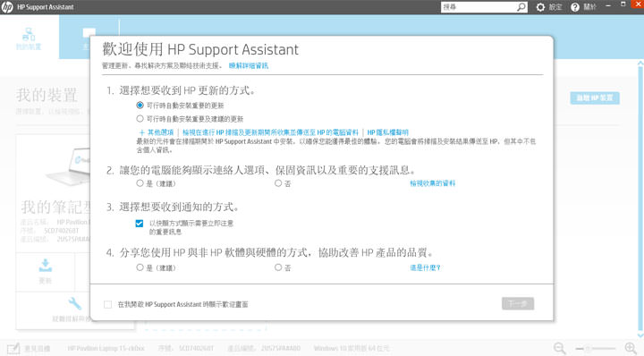Open the 設定 label in title bar
Image resolution: width=644 pixels, height=356 pixels.
(555, 7)
